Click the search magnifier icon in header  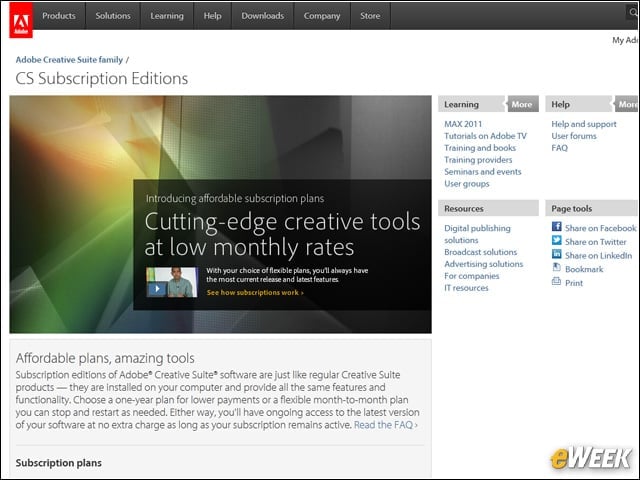click(x=633, y=12)
